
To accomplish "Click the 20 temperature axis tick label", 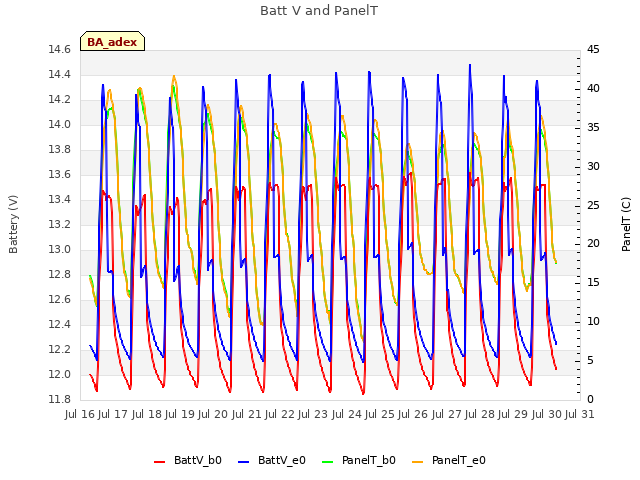I will 593,244.
